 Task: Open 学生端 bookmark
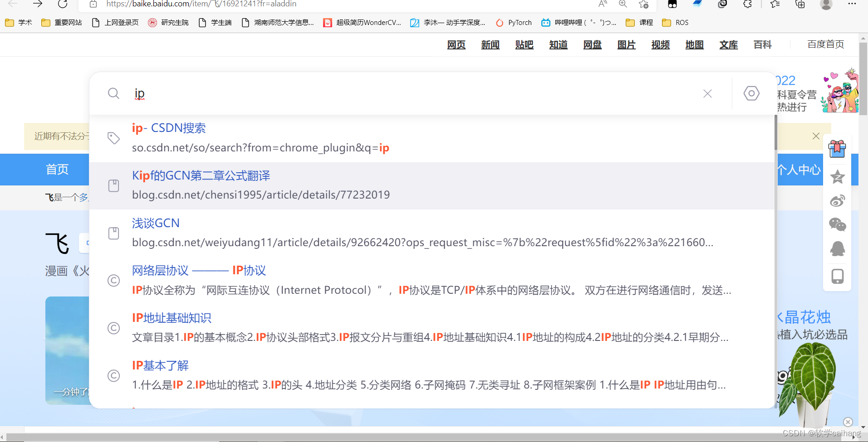pos(215,23)
